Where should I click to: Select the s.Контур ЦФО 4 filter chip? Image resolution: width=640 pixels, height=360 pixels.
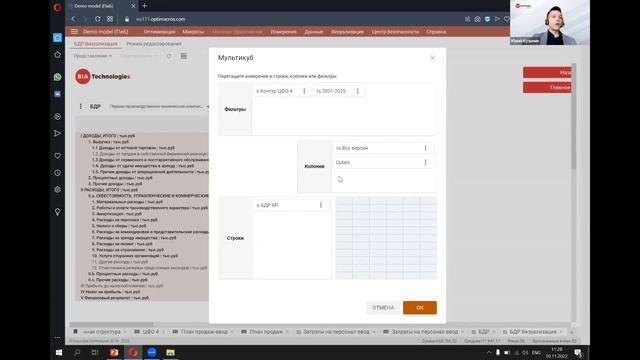pyautogui.click(x=281, y=91)
